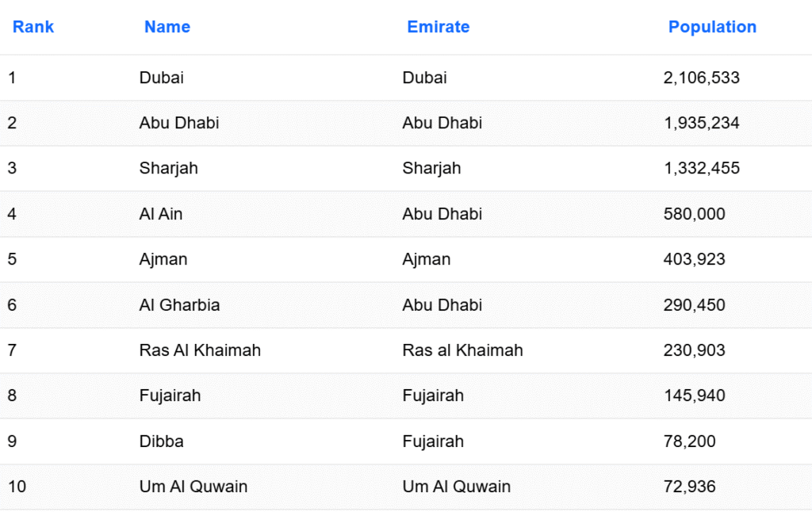Click Sharjah population value 1,332,455
812x512 pixels.
click(702, 168)
